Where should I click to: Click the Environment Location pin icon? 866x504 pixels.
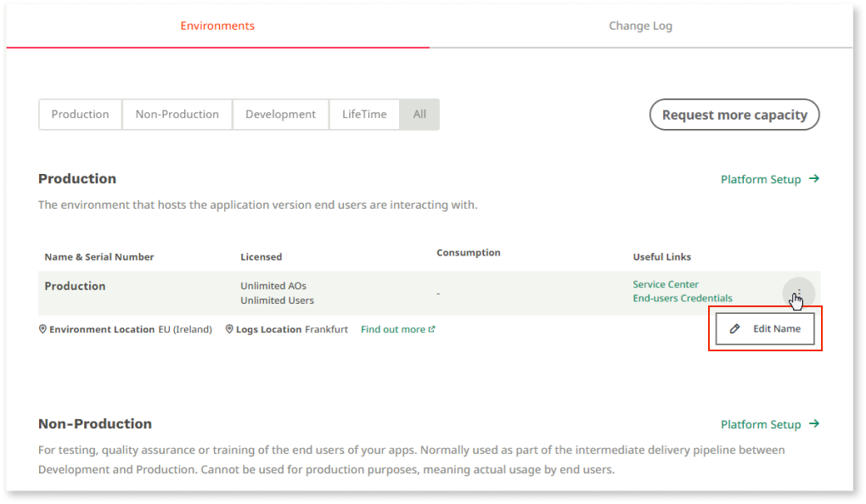click(42, 329)
